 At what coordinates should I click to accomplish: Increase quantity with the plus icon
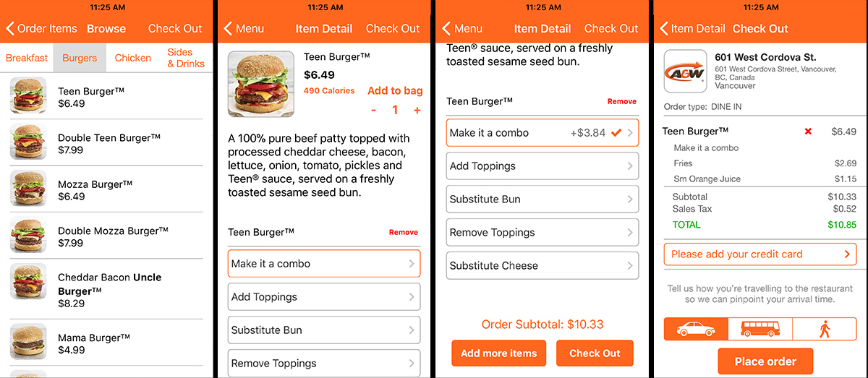pos(417,111)
